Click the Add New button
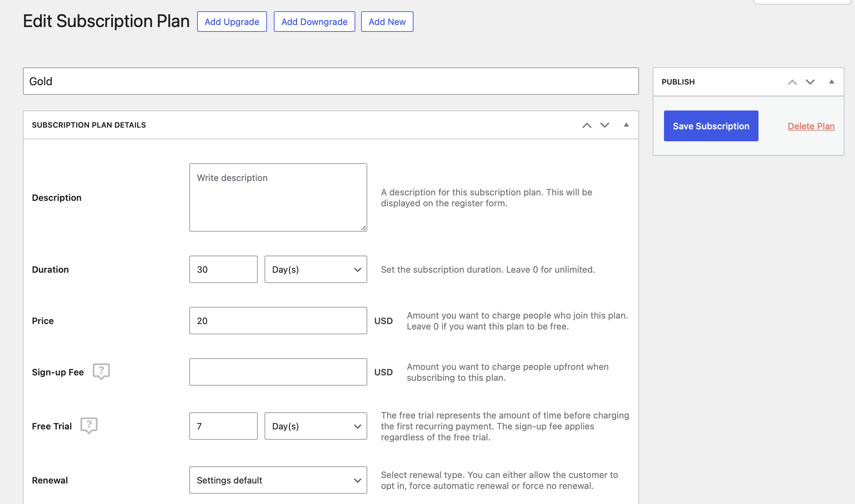 click(387, 22)
